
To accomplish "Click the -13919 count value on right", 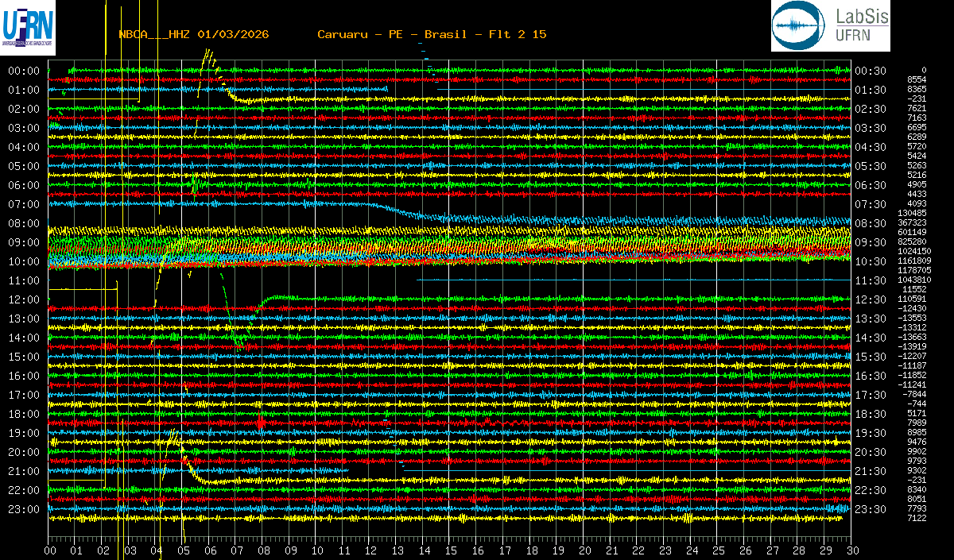I will (x=913, y=346).
